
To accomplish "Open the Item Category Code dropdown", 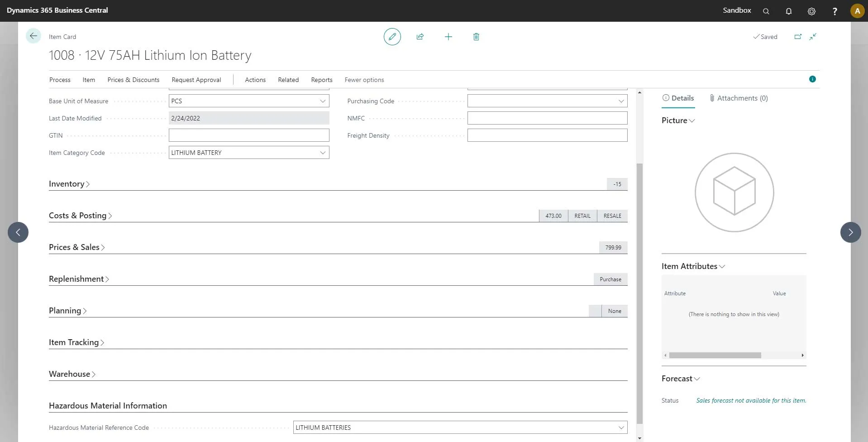I will pyautogui.click(x=323, y=153).
